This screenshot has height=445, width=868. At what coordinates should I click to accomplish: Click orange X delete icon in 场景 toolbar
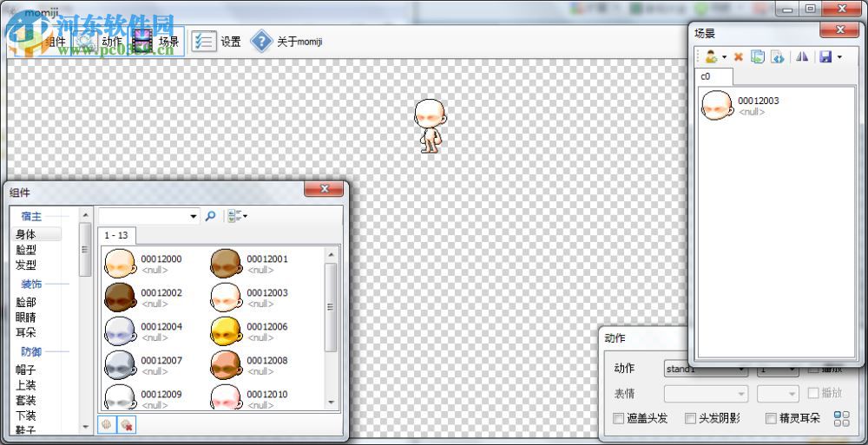point(739,56)
